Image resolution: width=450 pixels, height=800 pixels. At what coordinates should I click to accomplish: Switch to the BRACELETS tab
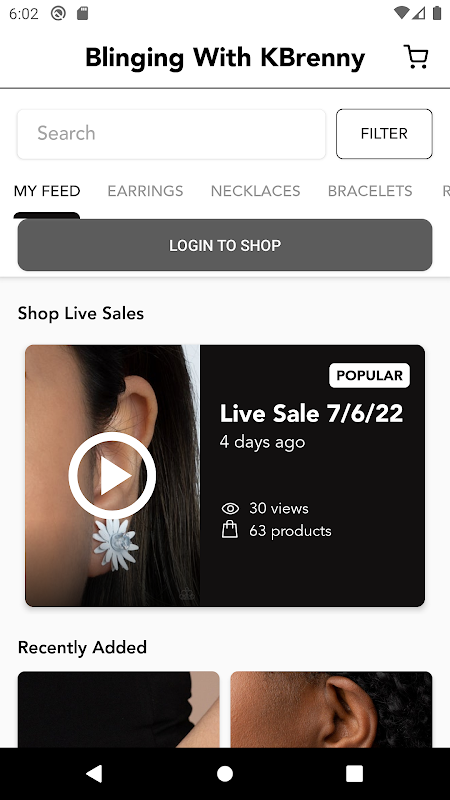pos(370,191)
